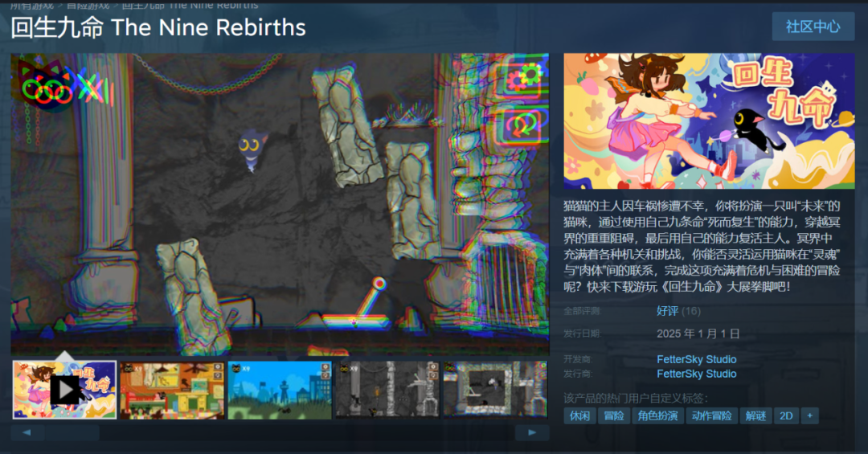The height and width of the screenshot is (454, 868).
Task: Click the left arrow of thumbnail scroller
Action: tap(27, 433)
